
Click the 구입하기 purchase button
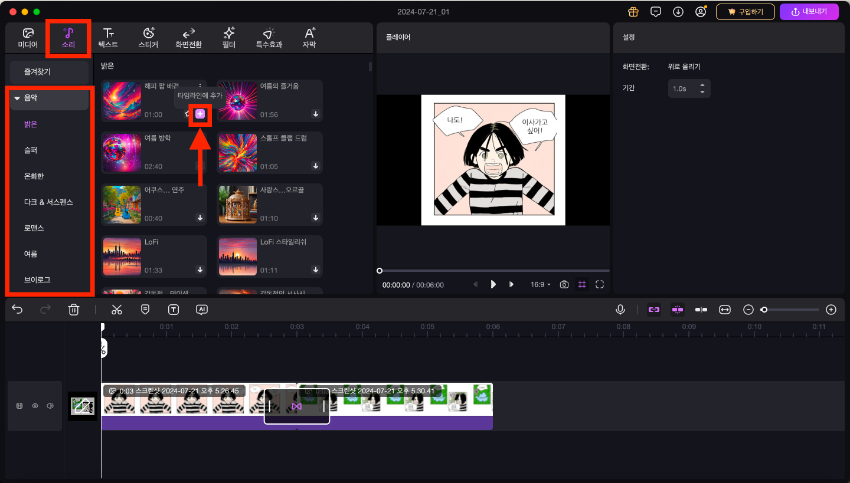click(745, 12)
